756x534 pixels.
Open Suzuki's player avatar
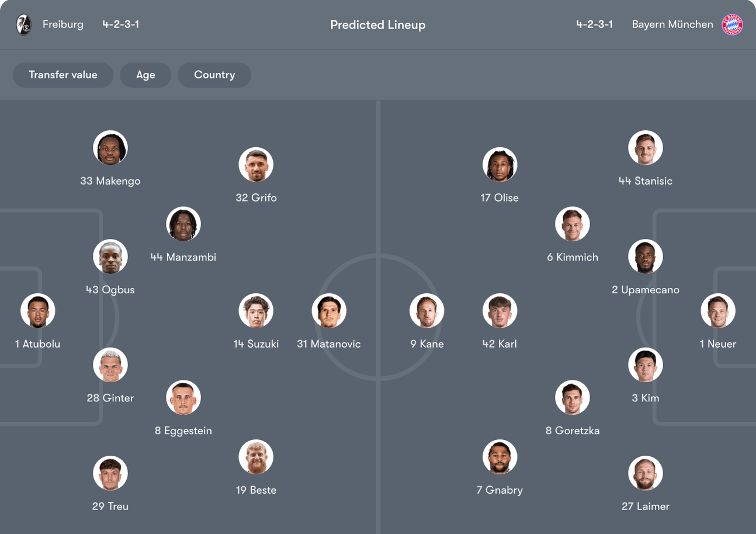(256, 311)
